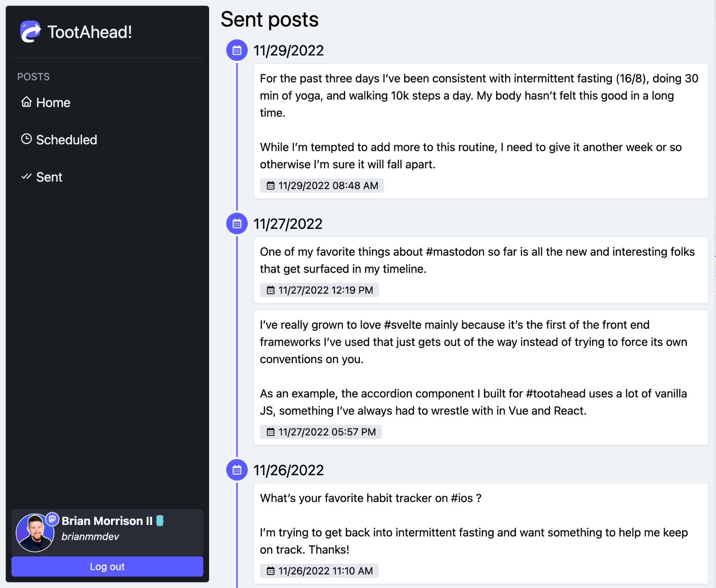Open the Home menu item

pos(53,103)
